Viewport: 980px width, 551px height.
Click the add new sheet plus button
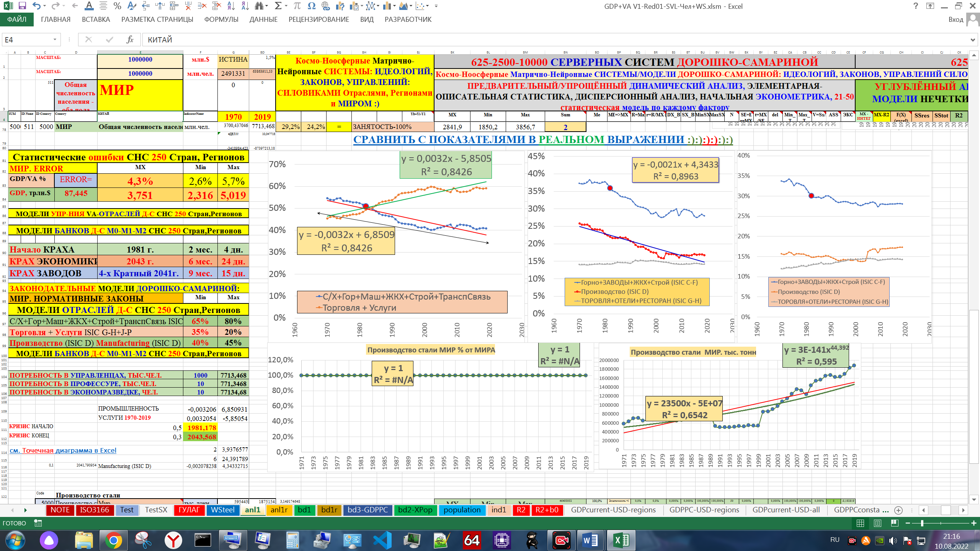tap(898, 510)
